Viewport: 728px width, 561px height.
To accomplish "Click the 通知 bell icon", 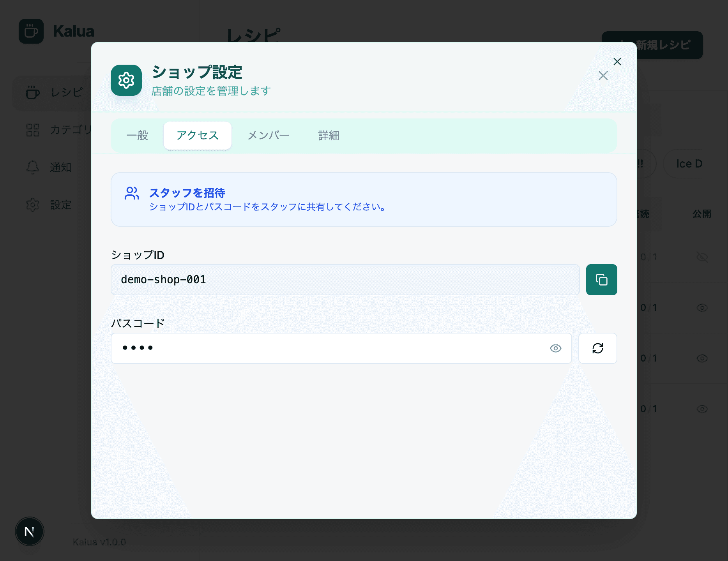I will click(33, 167).
